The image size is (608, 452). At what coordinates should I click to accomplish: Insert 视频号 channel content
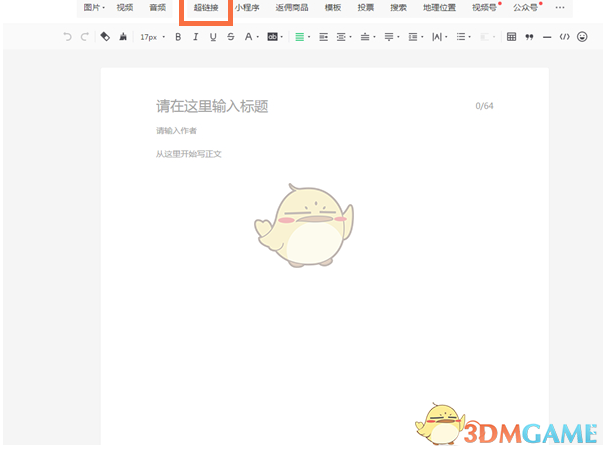click(484, 7)
